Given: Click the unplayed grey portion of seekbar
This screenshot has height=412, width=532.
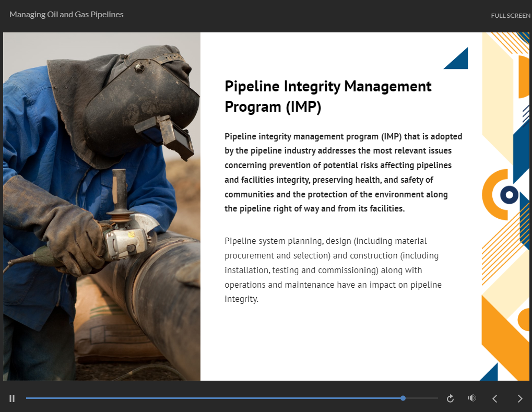Looking at the screenshot, I should [421, 398].
